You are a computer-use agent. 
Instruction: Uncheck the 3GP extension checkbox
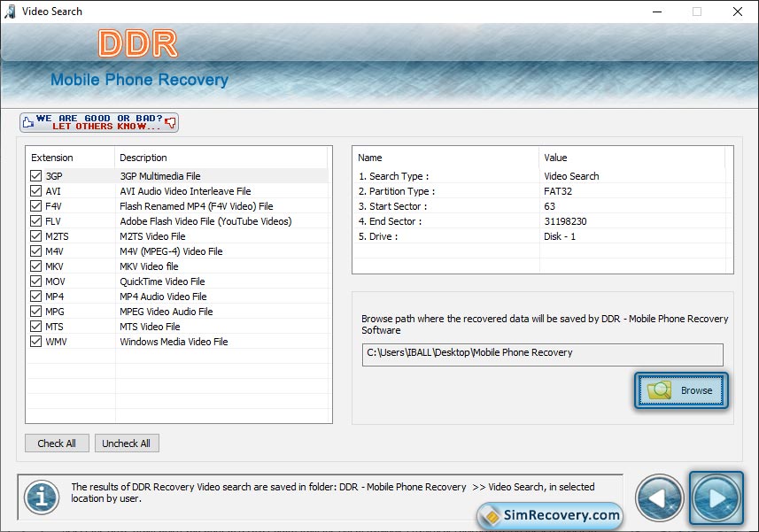point(35,175)
